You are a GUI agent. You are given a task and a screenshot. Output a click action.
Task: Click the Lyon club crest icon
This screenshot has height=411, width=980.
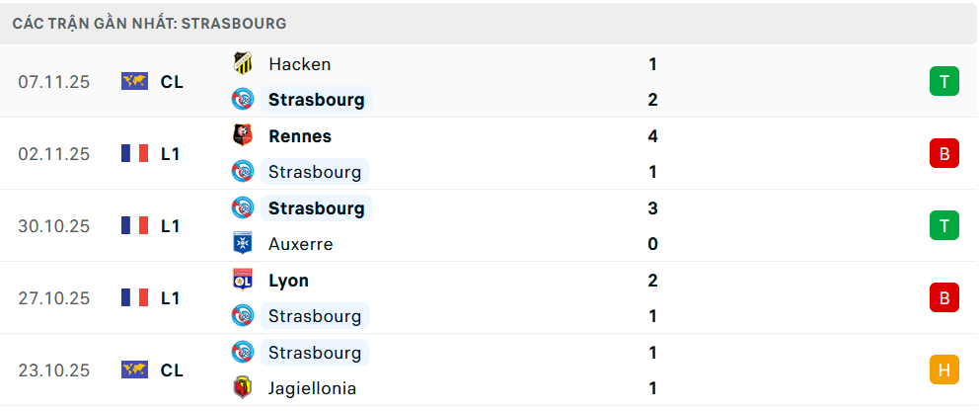[242, 280]
